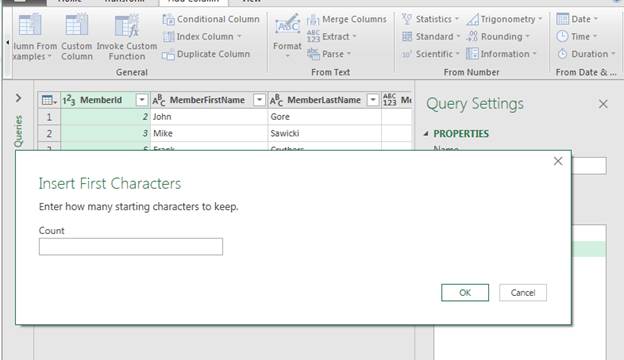The image size is (624, 360).
Task: Click the cell containing Sawicki
Action: [325, 133]
